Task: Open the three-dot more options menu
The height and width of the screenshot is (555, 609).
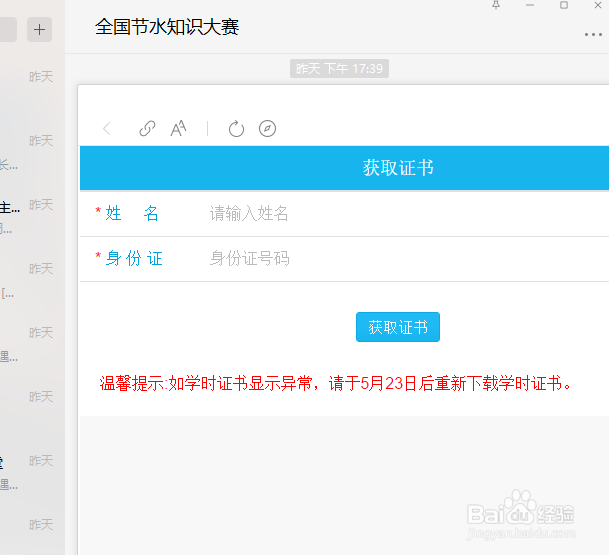Action: tap(593, 35)
